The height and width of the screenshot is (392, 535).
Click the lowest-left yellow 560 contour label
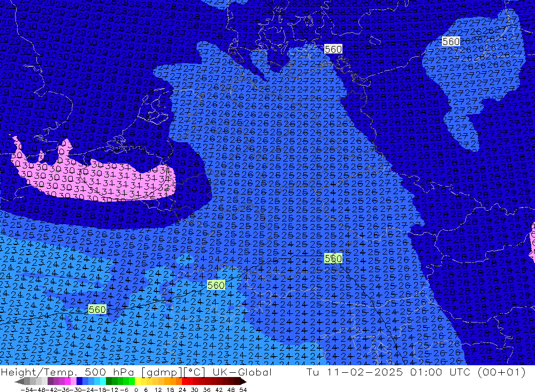[97, 310]
